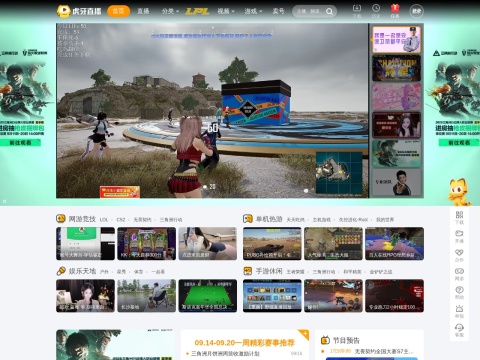
Task: Click the 网游竞技 section icon
Action: tap(61, 219)
